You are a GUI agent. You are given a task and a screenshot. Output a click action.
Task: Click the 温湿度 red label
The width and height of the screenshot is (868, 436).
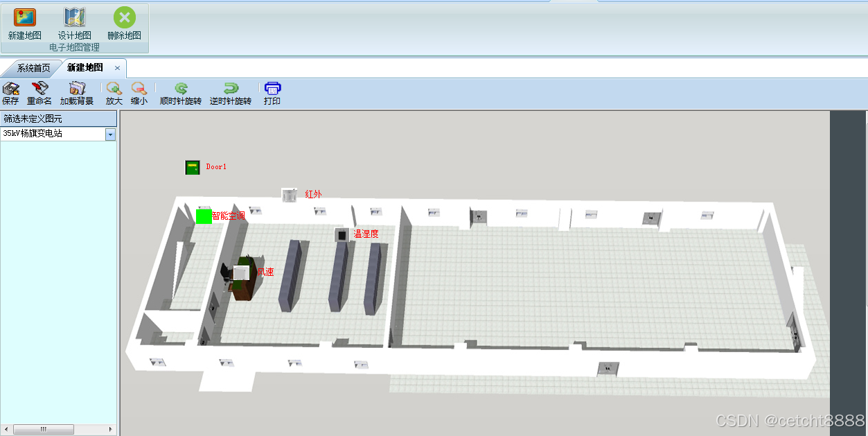pyautogui.click(x=366, y=234)
